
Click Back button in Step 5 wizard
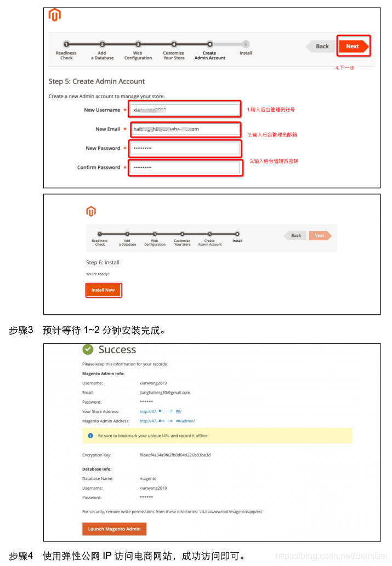click(320, 46)
